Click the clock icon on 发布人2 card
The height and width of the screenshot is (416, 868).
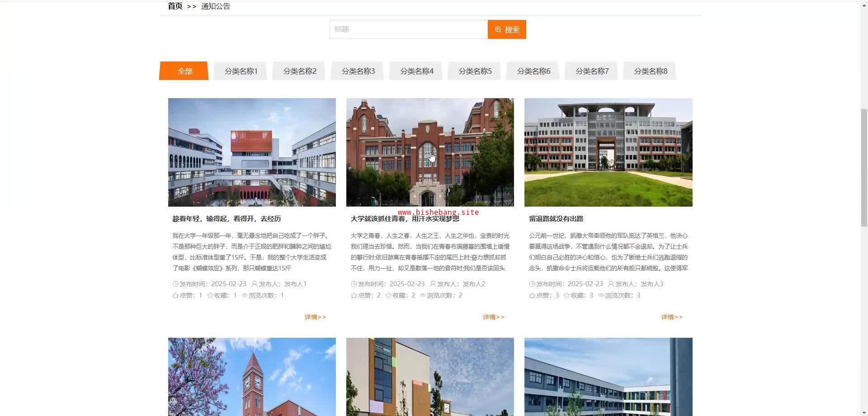[354, 284]
